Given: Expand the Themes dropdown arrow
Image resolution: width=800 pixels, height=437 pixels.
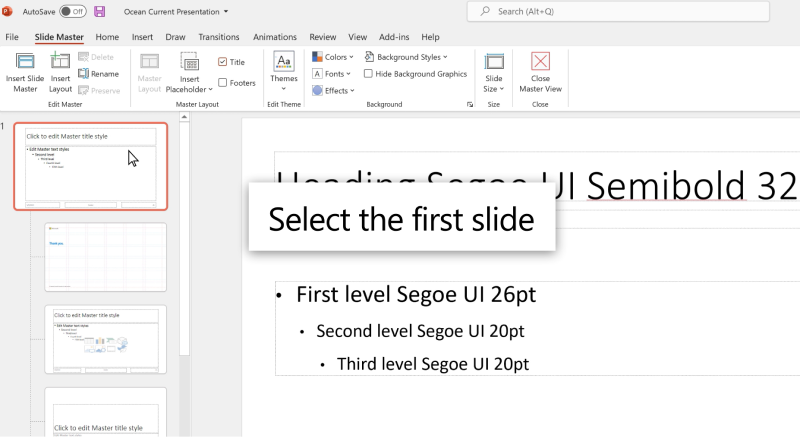Looking at the screenshot, I should (x=284, y=89).
